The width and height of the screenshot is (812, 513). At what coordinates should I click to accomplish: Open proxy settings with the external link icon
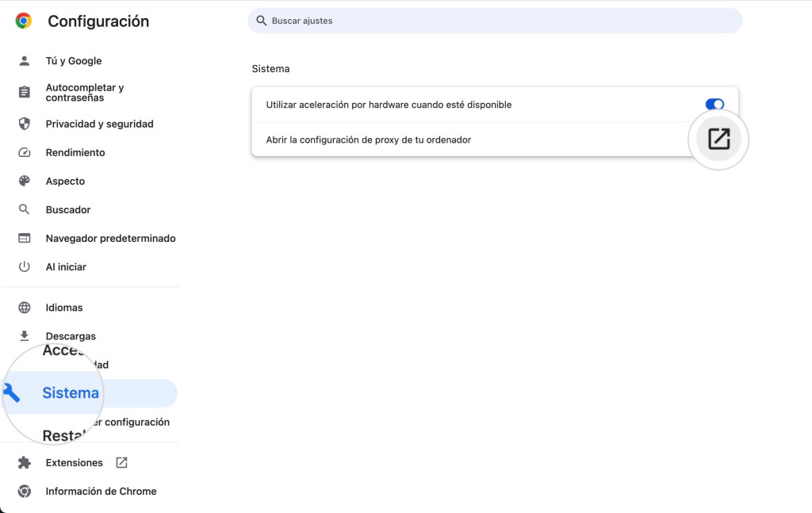coord(718,139)
